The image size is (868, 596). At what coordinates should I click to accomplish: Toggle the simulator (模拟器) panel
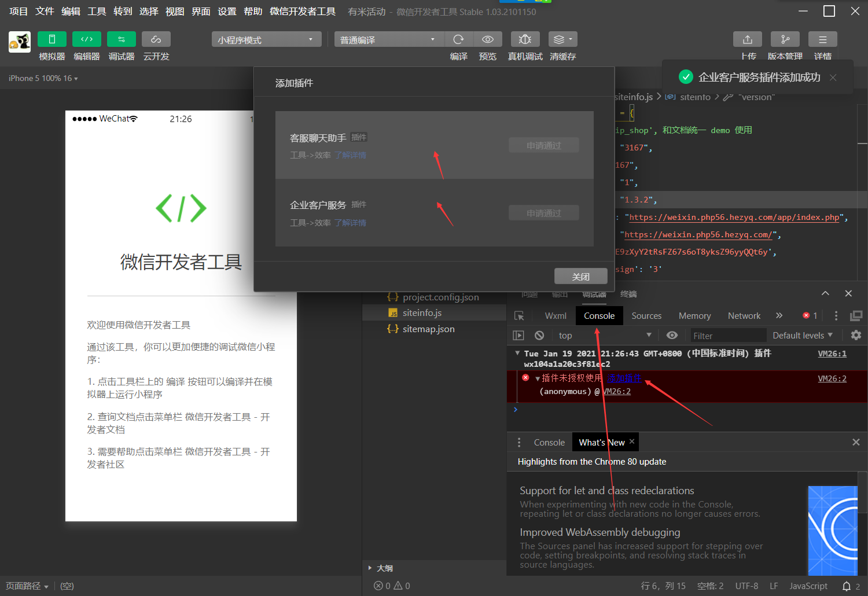52,39
